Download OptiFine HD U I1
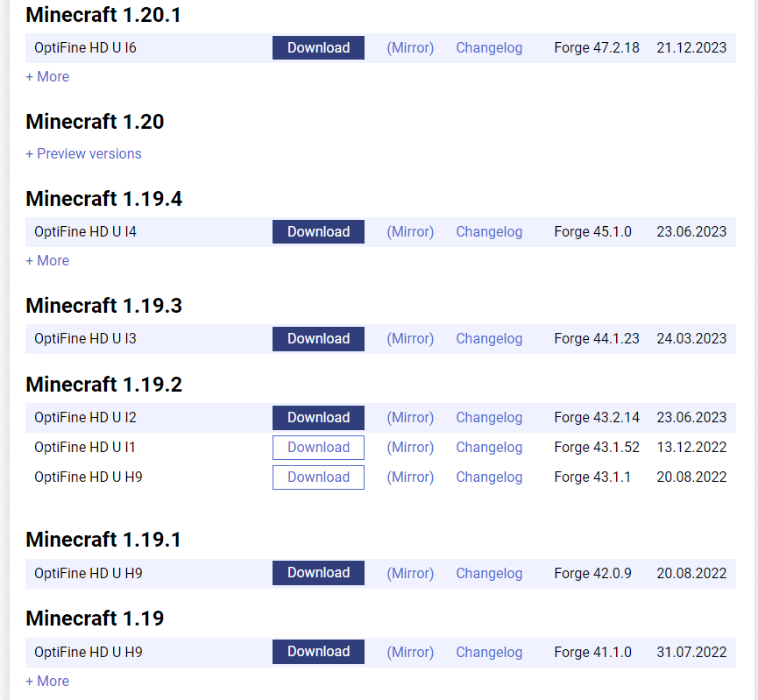Image resolution: width=758 pixels, height=700 pixels. point(318,448)
